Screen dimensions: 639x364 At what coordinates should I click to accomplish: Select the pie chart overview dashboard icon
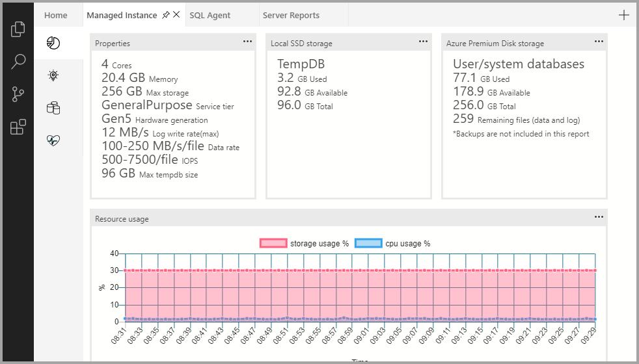pos(53,43)
